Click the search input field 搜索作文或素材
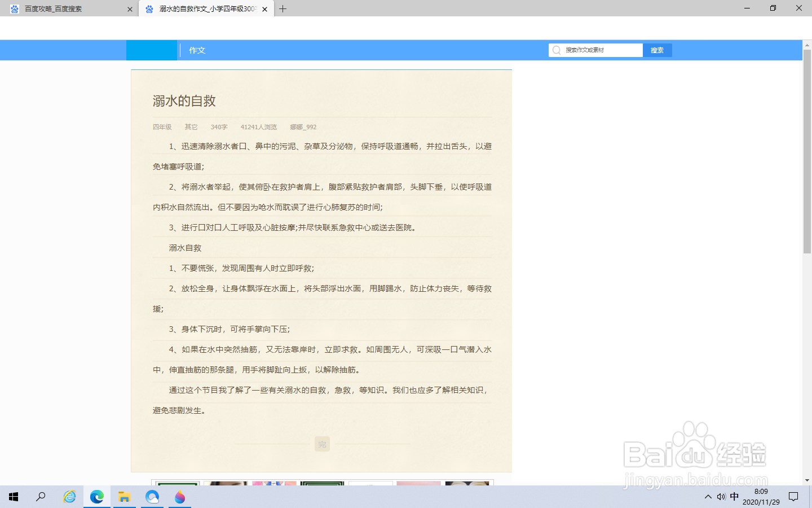The width and height of the screenshot is (812, 508). [598, 50]
